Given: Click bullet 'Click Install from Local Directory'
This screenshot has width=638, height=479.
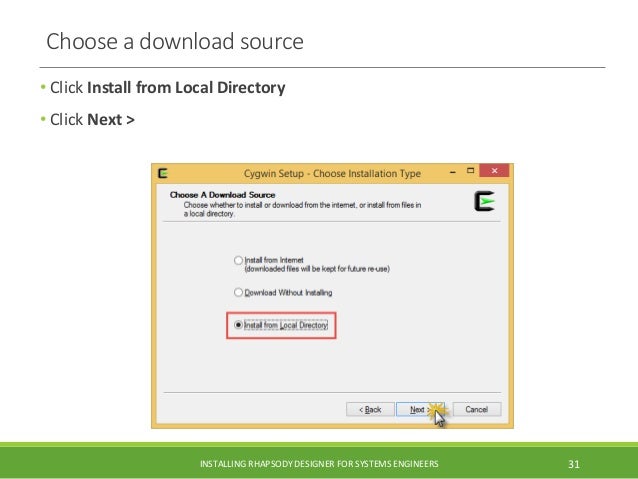Looking at the screenshot, I should [x=168, y=87].
